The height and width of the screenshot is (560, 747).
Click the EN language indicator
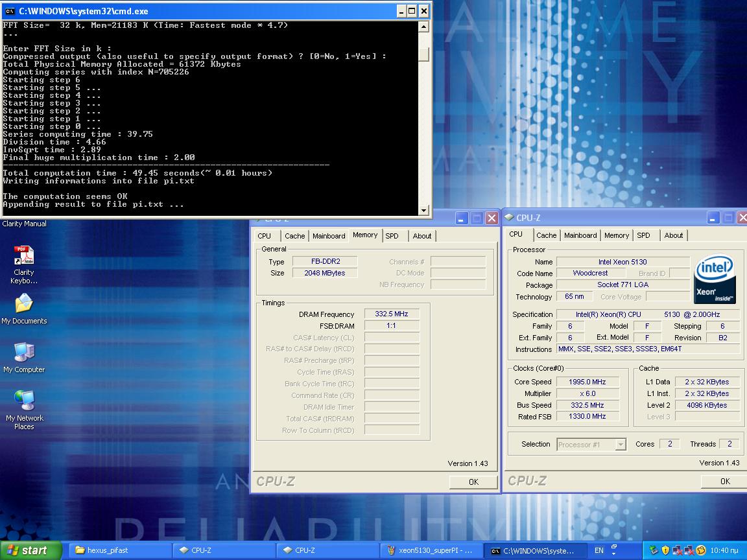tap(599, 550)
